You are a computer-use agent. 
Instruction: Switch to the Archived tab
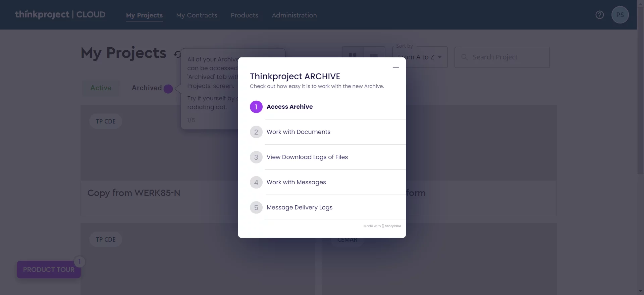147,88
